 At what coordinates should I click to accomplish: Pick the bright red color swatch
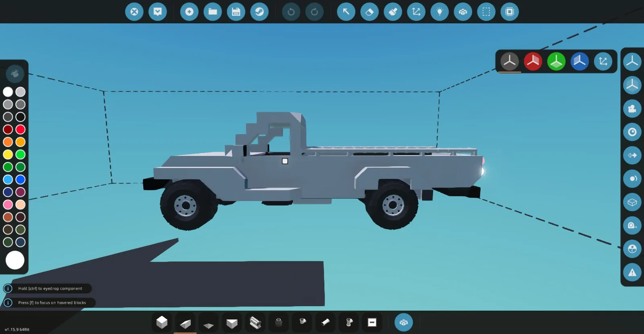[21, 129]
